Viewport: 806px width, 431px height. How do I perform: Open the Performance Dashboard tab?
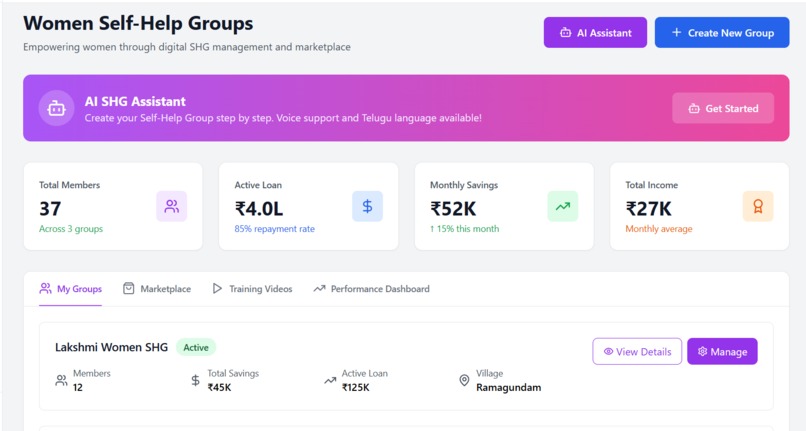coord(371,289)
